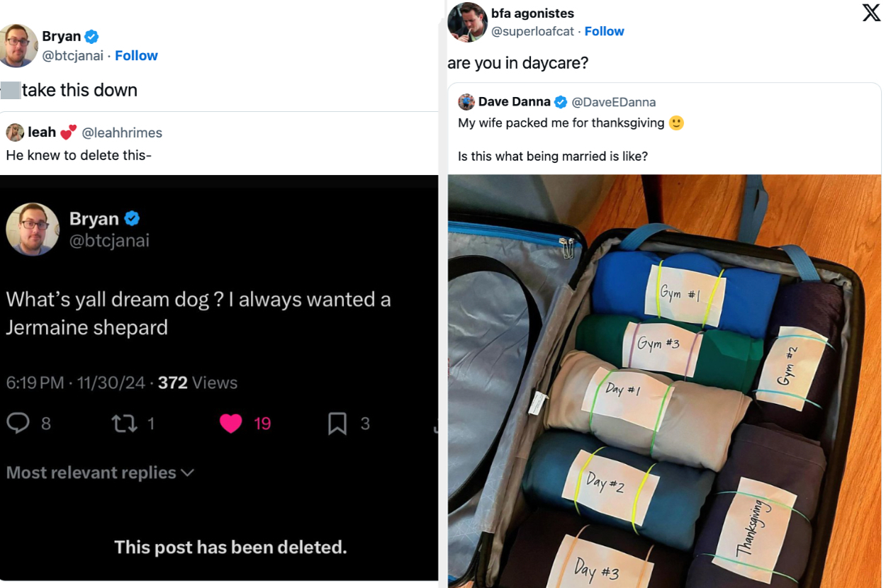Viewport: 886px width, 588px height.
Task: Click the X logo in the top-right corner
Action: 870,12
